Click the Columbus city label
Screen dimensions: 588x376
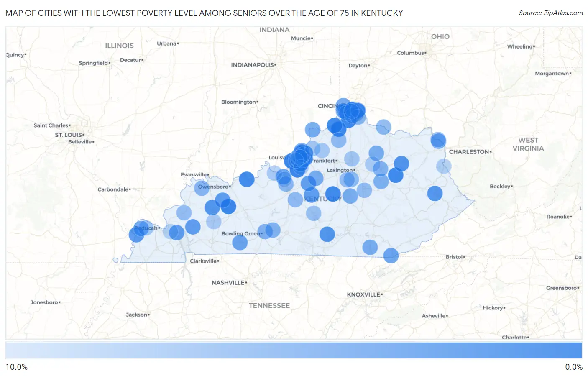[411, 53]
